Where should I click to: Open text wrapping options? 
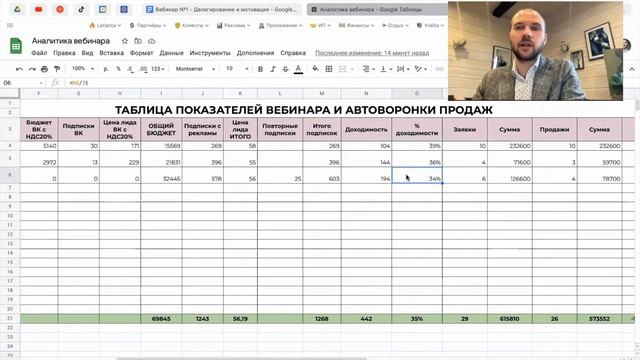402,69
